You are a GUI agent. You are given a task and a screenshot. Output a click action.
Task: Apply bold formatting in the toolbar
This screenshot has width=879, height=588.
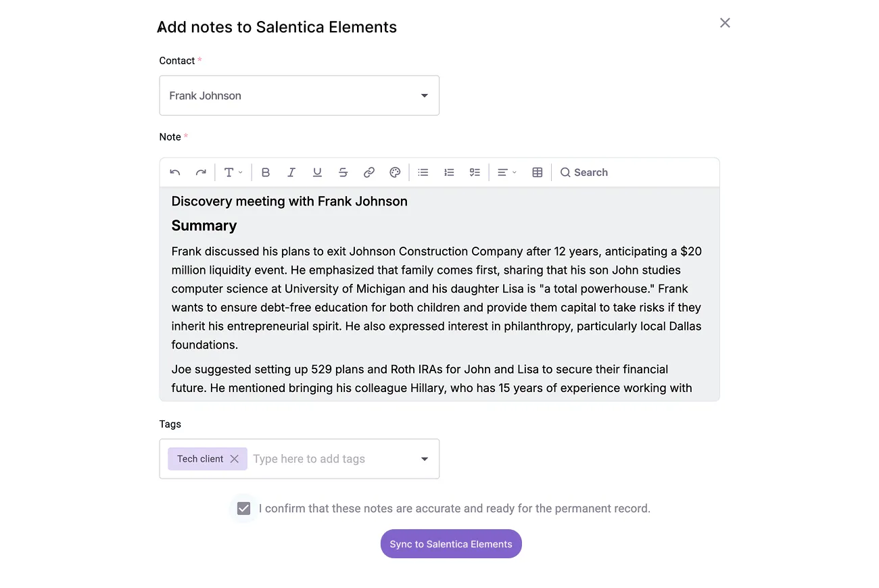pos(266,172)
